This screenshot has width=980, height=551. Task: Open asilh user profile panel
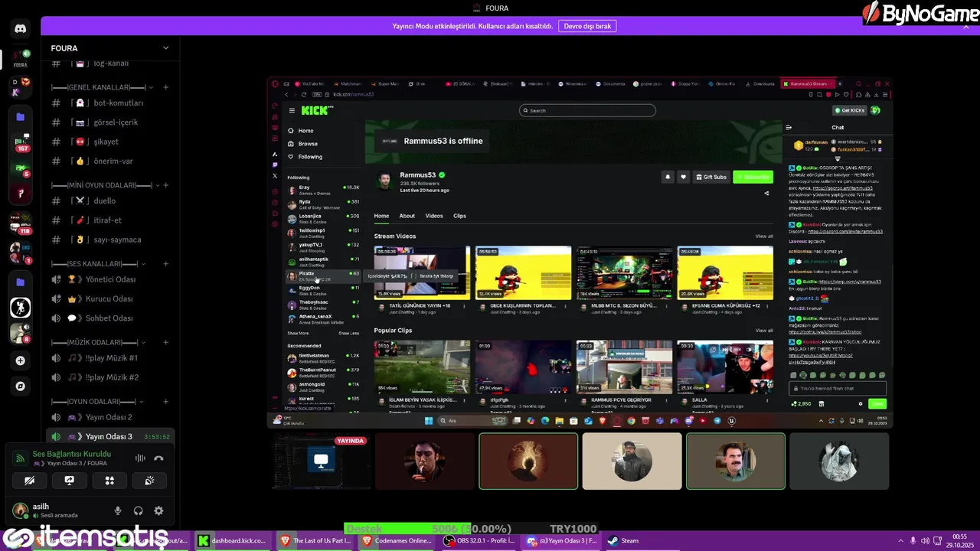click(57, 510)
